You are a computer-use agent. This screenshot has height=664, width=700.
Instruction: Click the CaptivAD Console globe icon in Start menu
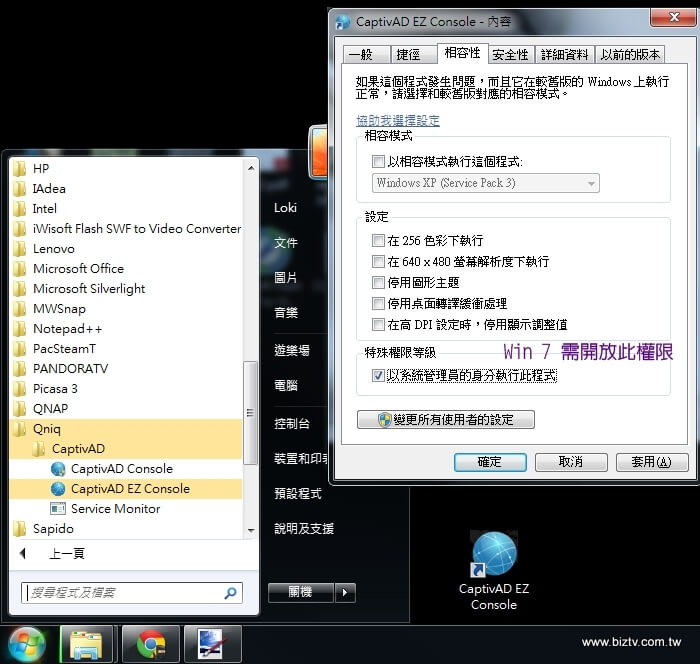pos(58,469)
